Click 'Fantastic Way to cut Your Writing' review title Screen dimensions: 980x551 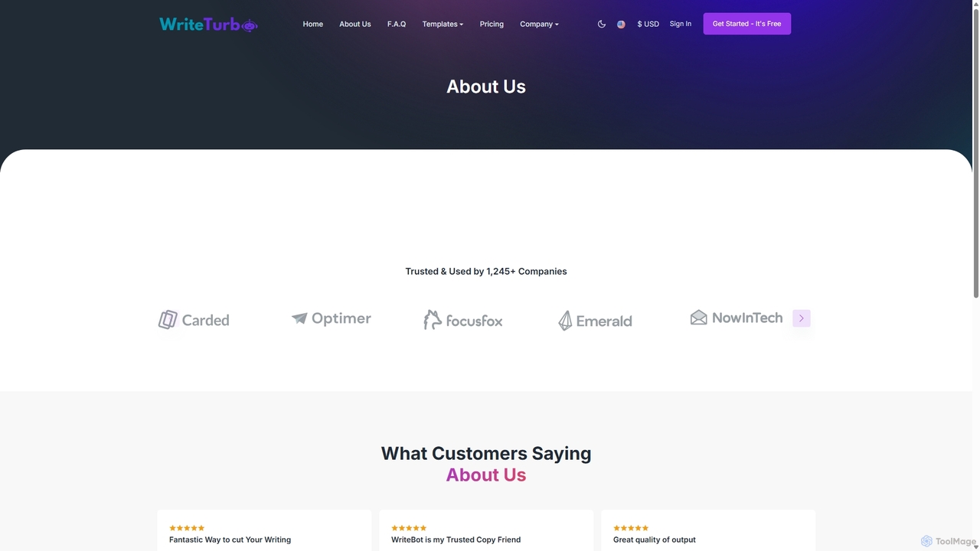tap(230, 540)
